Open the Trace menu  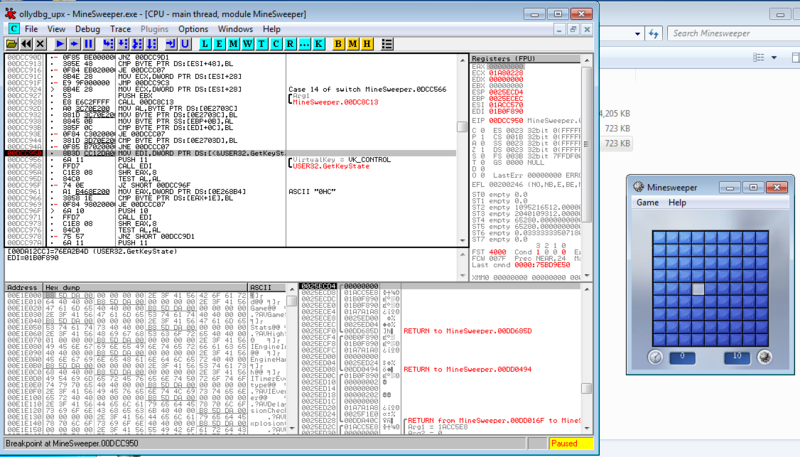tap(120, 29)
